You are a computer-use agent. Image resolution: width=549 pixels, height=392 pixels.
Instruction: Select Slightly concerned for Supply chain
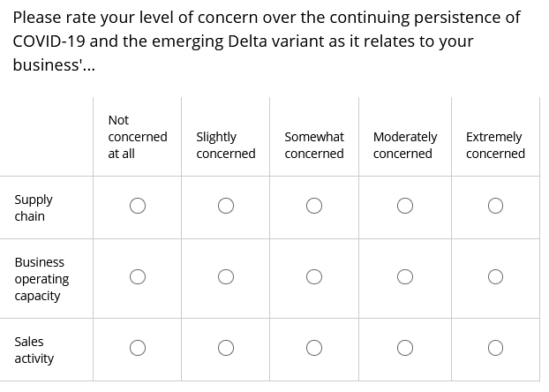pos(225,206)
